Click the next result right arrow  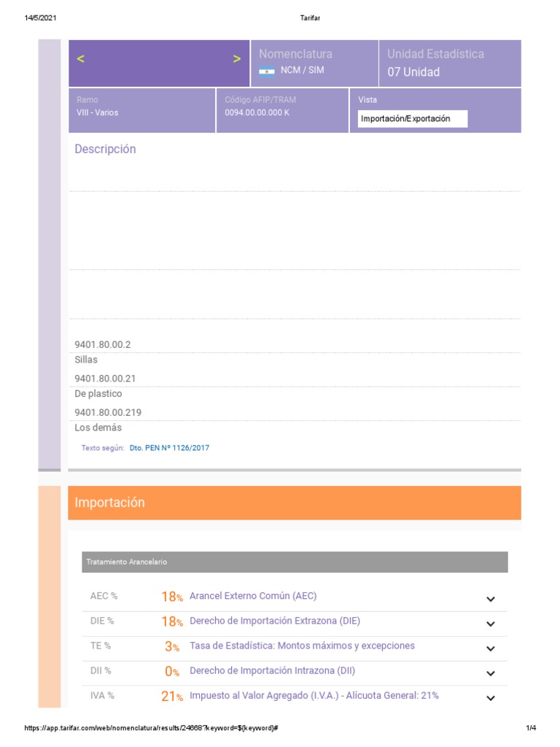pyautogui.click(x=237, y=59)
